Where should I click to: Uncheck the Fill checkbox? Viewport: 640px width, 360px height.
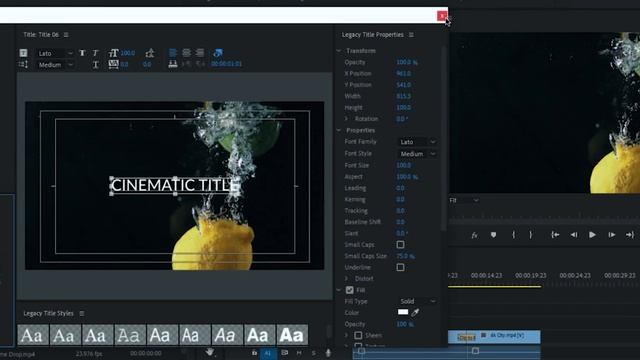click(350, 290)
